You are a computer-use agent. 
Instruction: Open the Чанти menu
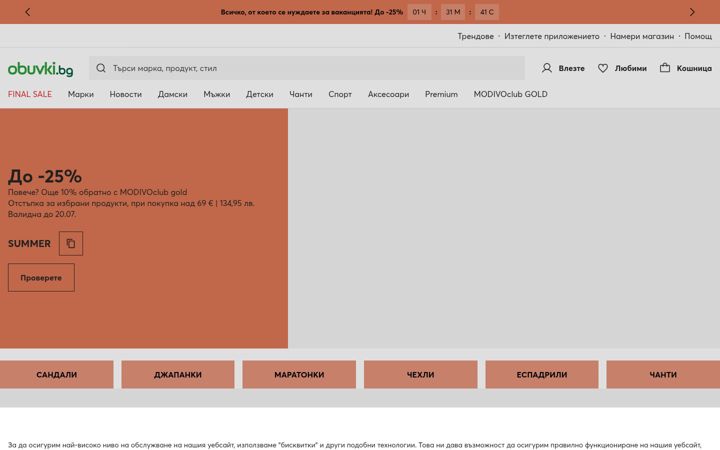301,94
